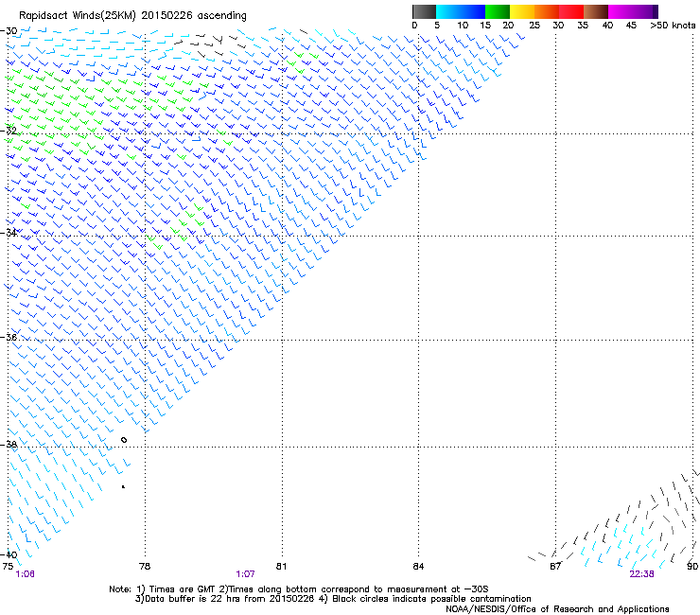Click the magenta 40-45 knots color swatch
This screenshot has height=615, width=700.
click(621, 11)
